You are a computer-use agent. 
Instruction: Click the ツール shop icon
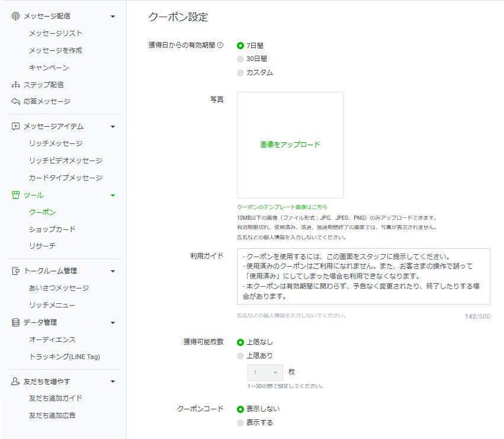pos(15,196)
